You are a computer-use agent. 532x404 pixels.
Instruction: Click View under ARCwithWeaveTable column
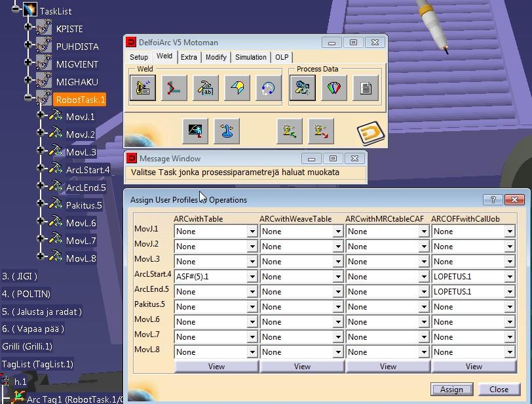[x=302, y=367]
